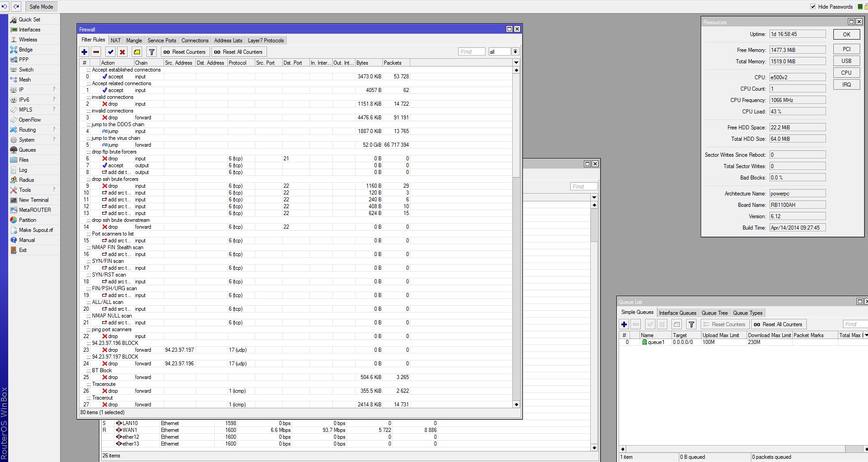Add a new queue with plus icon
The width and height of the screenshot is (868, 462).
tap(624, 324)
